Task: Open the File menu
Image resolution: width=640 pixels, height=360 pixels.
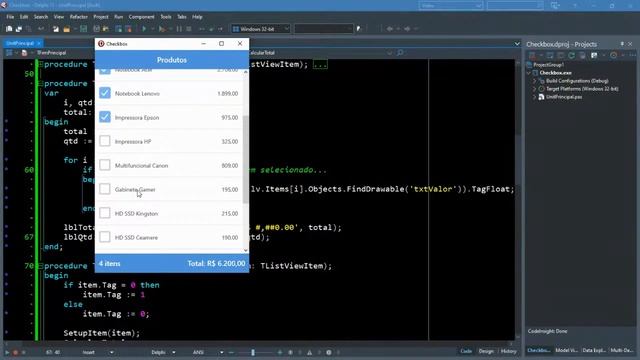Action: point(10,17)
